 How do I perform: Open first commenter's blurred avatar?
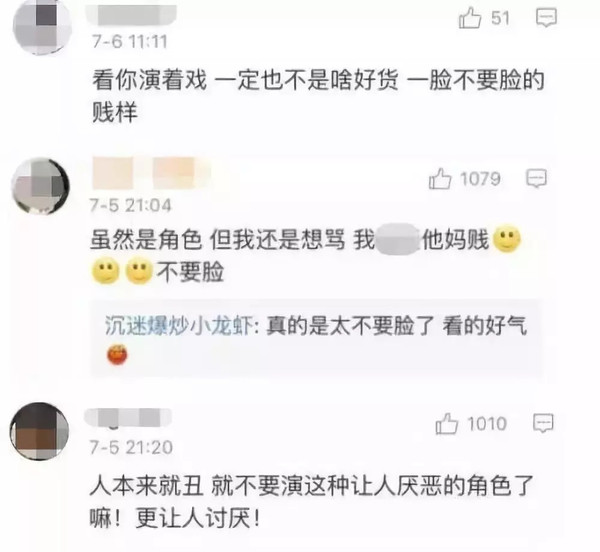[42, 26]
